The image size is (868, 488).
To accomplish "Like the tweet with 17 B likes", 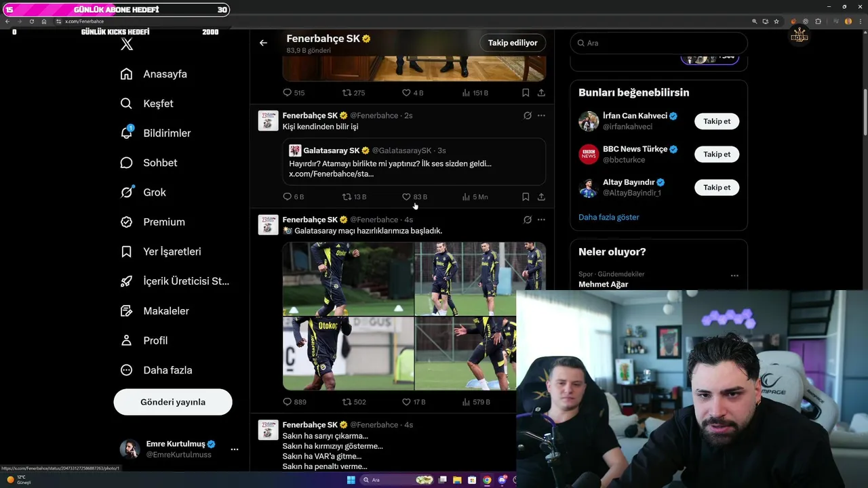I will [x=406, y=402].
